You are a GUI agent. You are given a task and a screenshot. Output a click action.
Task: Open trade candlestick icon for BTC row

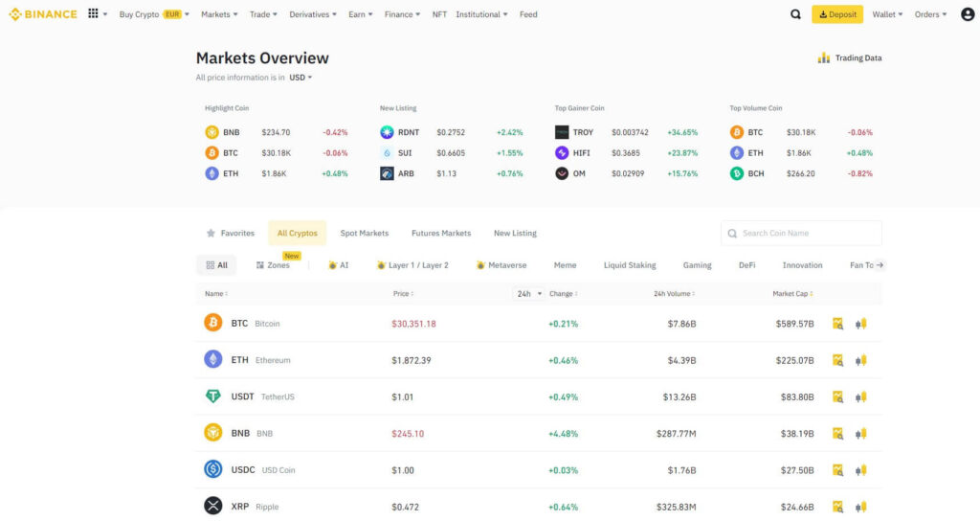click(860, 324)
